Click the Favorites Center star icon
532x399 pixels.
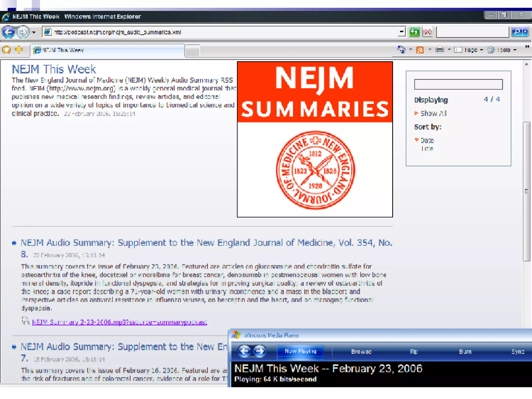pyautogui.click(x=6, y=50)
